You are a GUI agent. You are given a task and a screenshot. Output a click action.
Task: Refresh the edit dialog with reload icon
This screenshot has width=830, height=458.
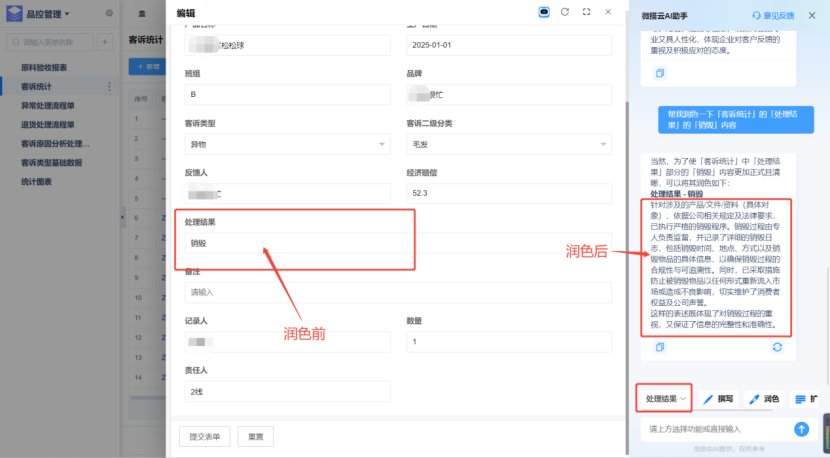(565, 12)
